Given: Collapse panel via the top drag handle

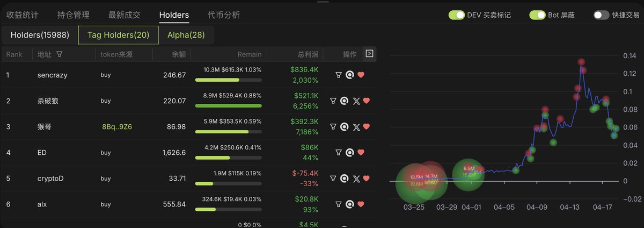Looking at the screenshot, I should point(322,2).
